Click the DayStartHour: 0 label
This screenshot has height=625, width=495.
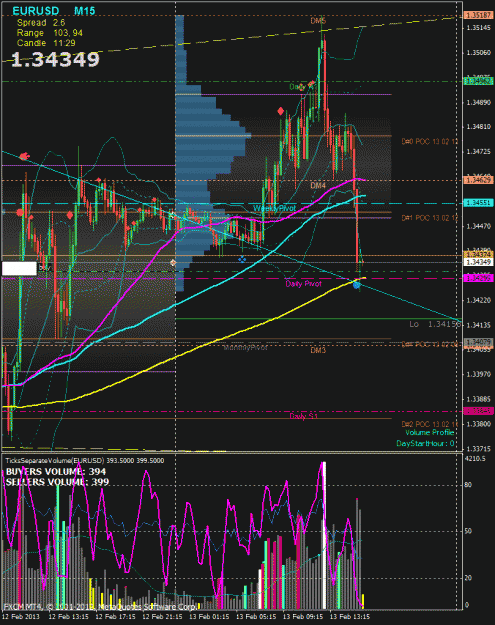[x=425, y=444]
